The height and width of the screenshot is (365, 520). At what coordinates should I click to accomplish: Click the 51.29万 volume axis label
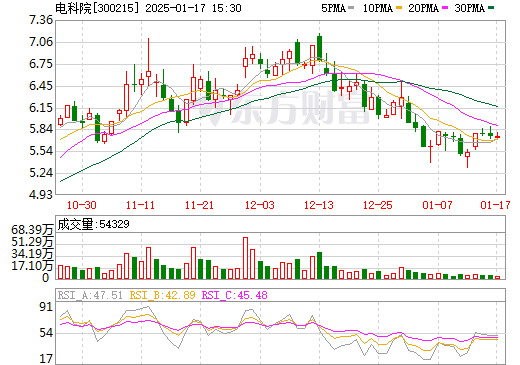pos(32,242)
